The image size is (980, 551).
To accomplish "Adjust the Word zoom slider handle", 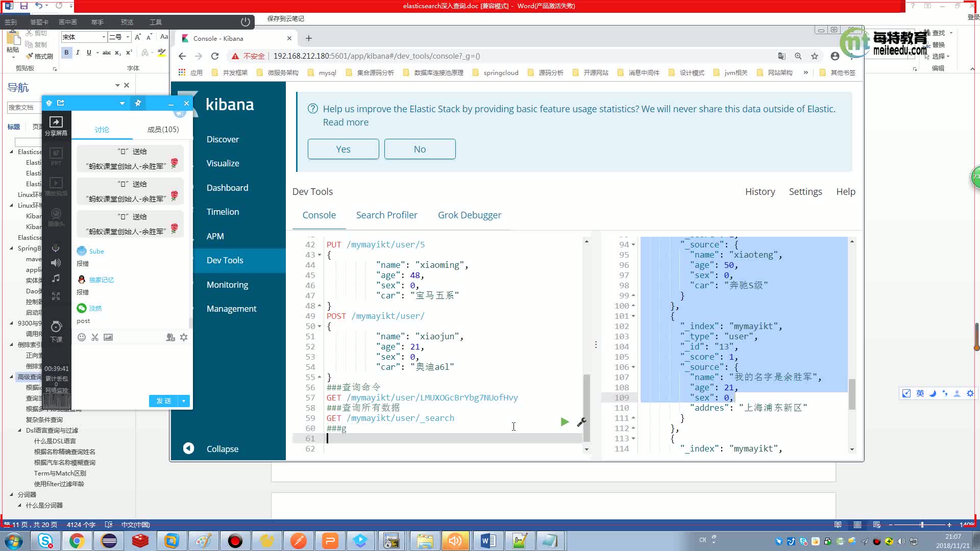I will tap(922, 524).
